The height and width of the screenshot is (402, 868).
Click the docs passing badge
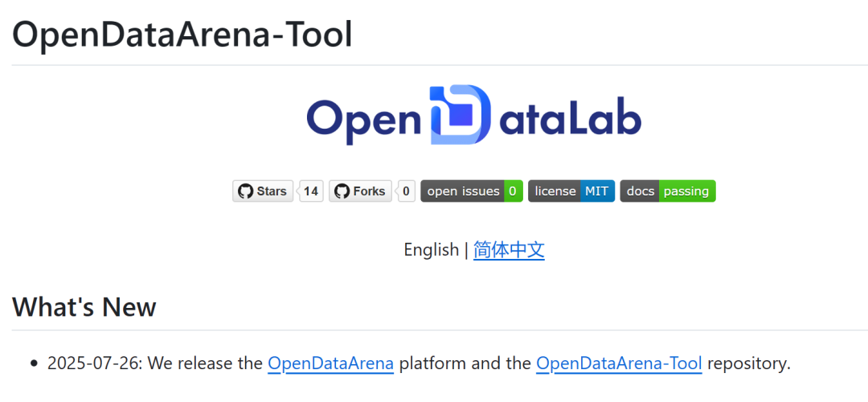point(668,191)
